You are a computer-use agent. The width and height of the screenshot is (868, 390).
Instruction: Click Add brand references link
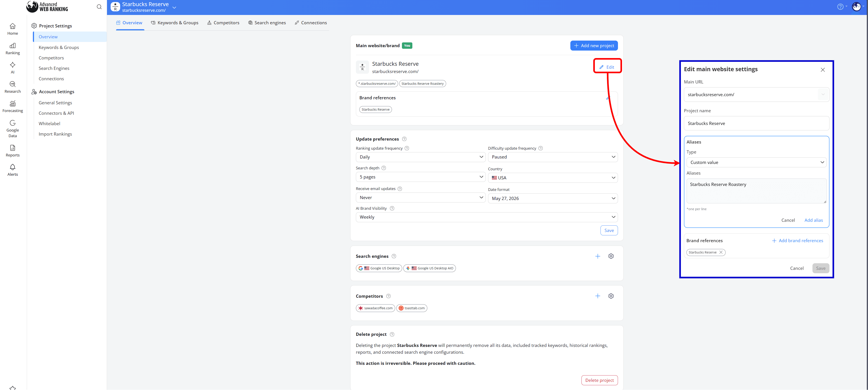pyautogui.click(x=797, y=241)
